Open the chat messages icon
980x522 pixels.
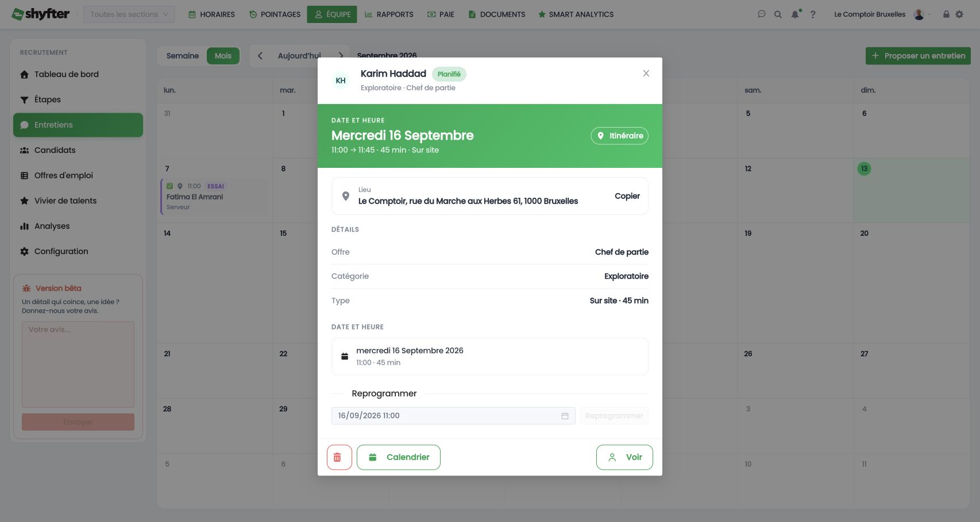tap(762, 14)
